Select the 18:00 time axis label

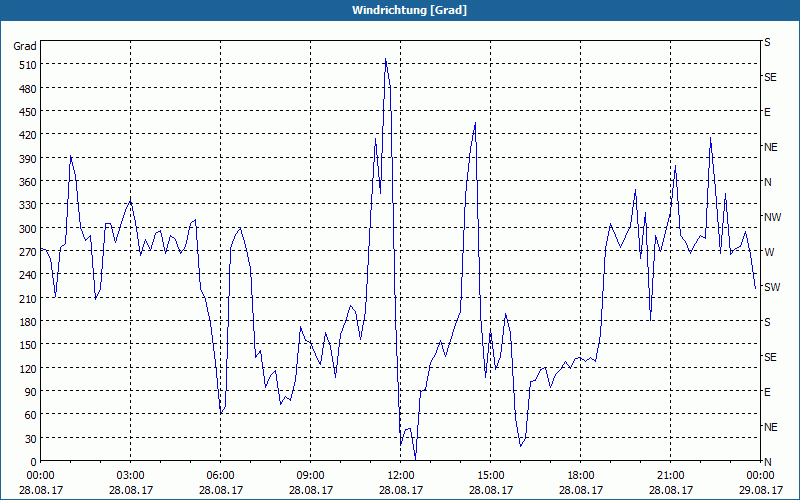581,476
